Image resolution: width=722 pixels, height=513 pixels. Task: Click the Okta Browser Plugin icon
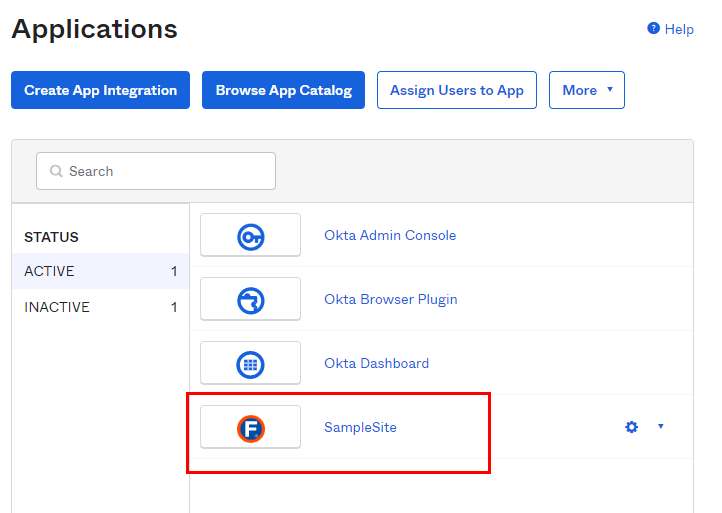(250, 301)
